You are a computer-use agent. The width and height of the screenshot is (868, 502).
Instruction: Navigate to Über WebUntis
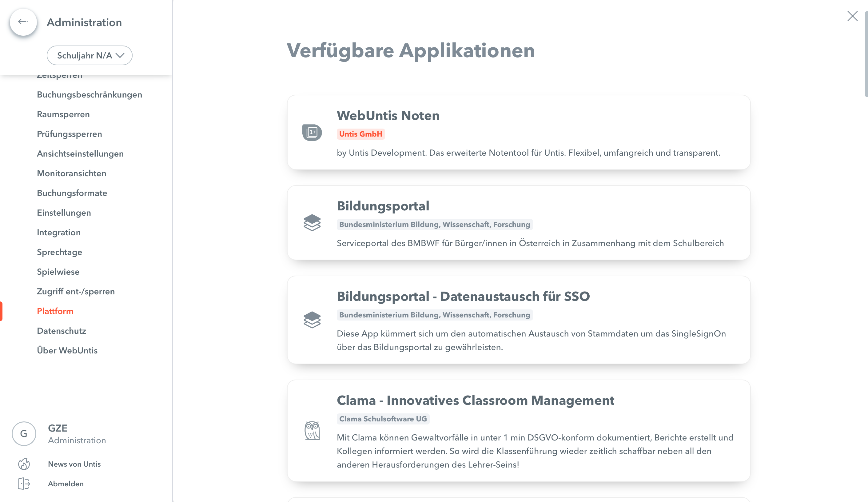click(x=67, y=350)
